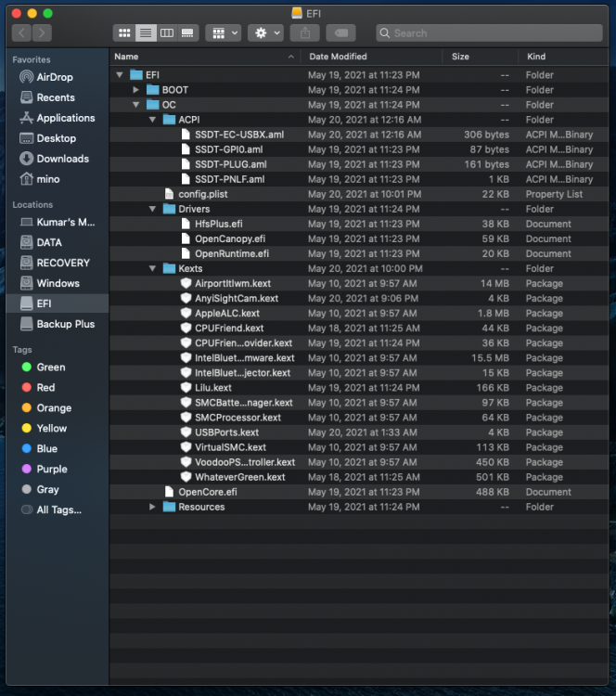Image resolution: width=616 pixels, height=696 pixels.
Task: Select OpenRuntime.efi file
Action: pyautogui.click(x=359, y=253)
